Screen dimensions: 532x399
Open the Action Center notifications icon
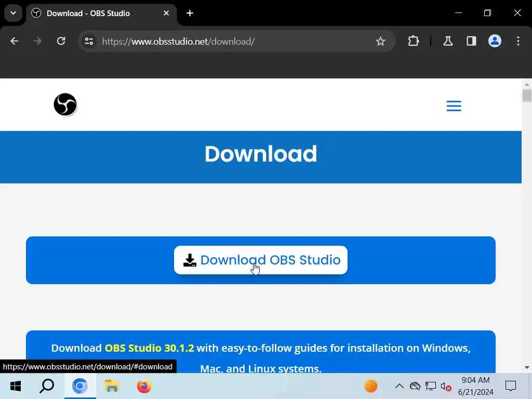(511, 386)
